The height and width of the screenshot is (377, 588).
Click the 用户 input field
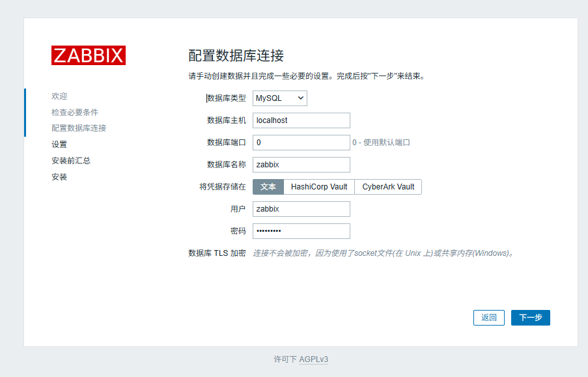coord(301,209)
